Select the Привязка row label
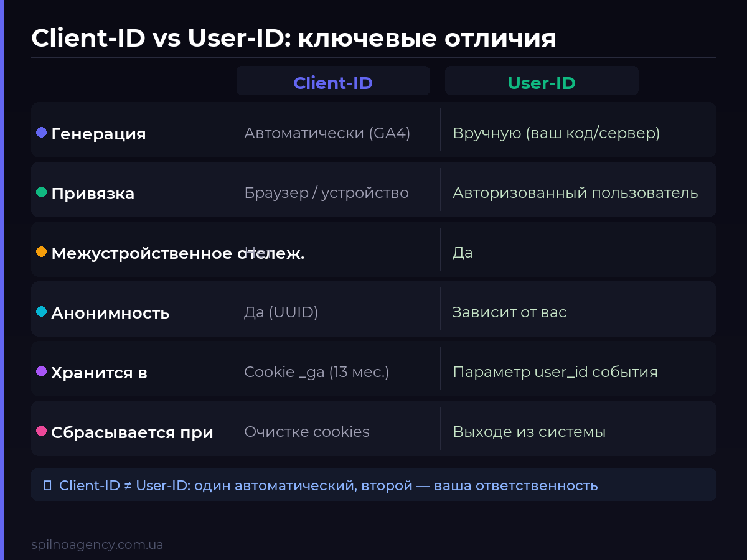Image resolution: width=747 pixels, height=560 pixels. pyautogui.click(x=93, y=194)
